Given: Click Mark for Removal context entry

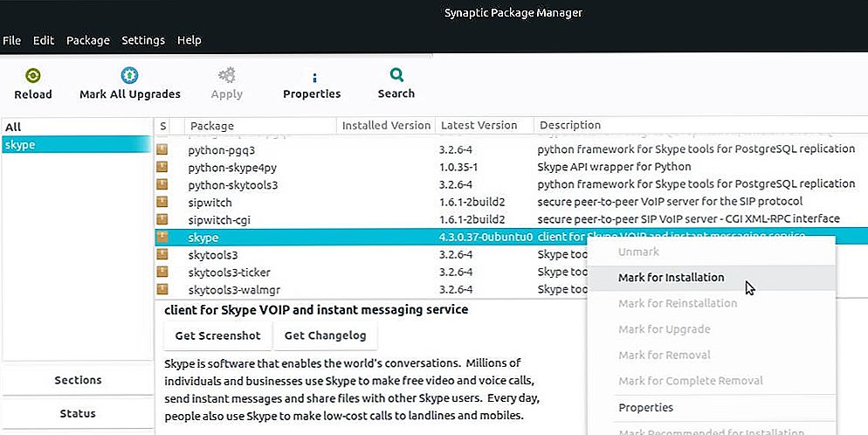Looking at the screenshot, I should point(710,355).
